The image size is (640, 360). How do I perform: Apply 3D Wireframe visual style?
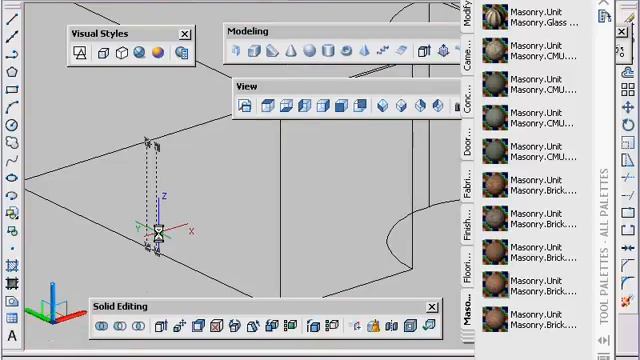click(x=103, y=53)
